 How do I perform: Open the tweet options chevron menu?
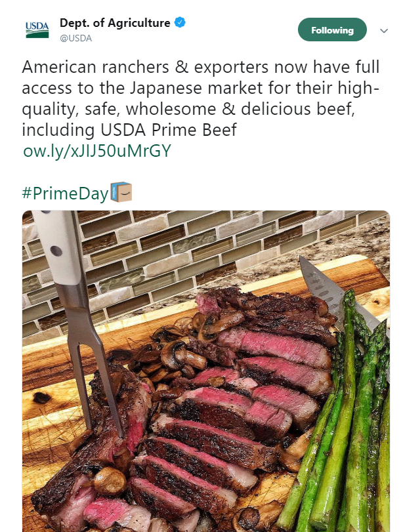[x=384, y=31]
